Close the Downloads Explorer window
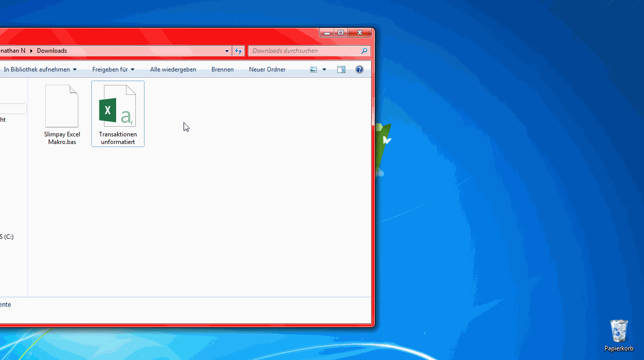644x360 pixels. [x=360, y=33]
